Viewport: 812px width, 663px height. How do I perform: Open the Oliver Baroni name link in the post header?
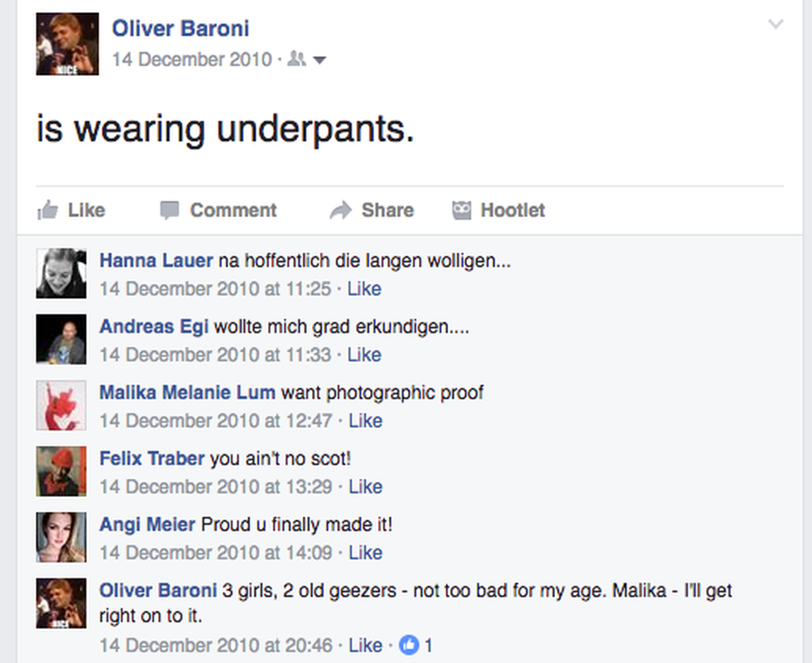coord(180,29)
